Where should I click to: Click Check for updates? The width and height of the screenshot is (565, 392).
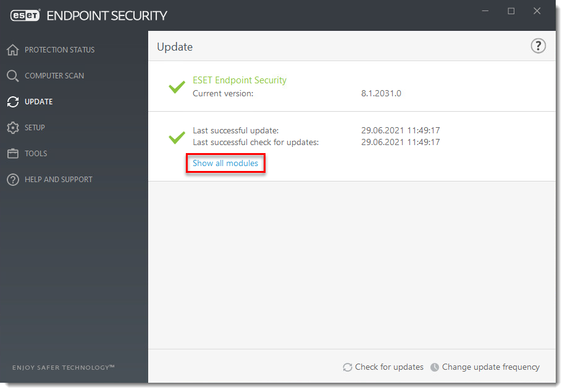(389, 367)
